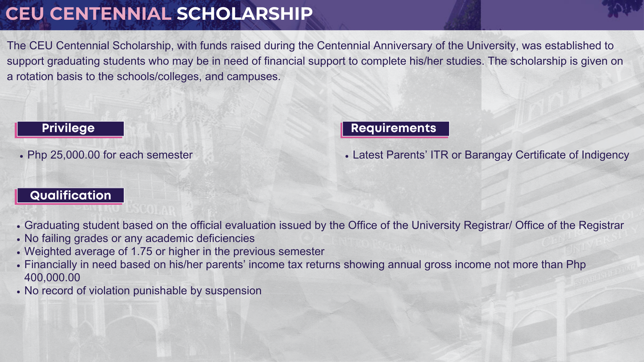Select the Qualification heading label
Screen dimensions: 644x362
[70, 195]
